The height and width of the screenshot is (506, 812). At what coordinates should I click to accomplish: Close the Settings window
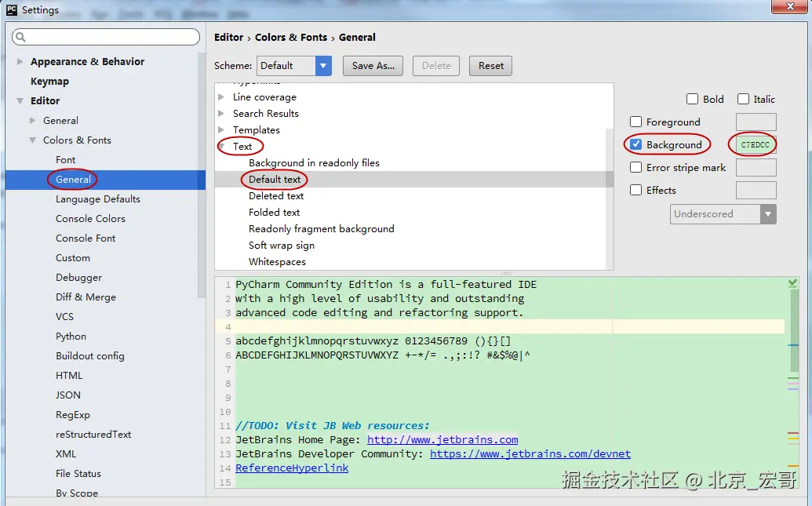point(790,6)
